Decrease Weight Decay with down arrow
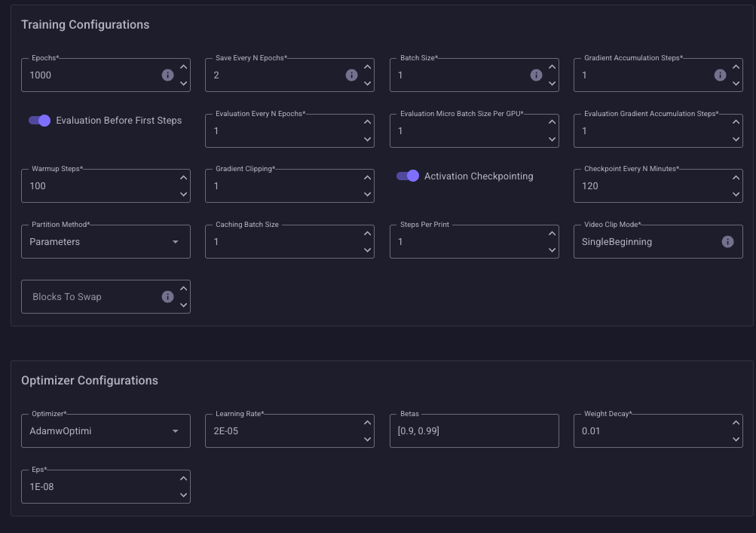The image size is (756, 533). pyautogui.click(x=736, y=440)
